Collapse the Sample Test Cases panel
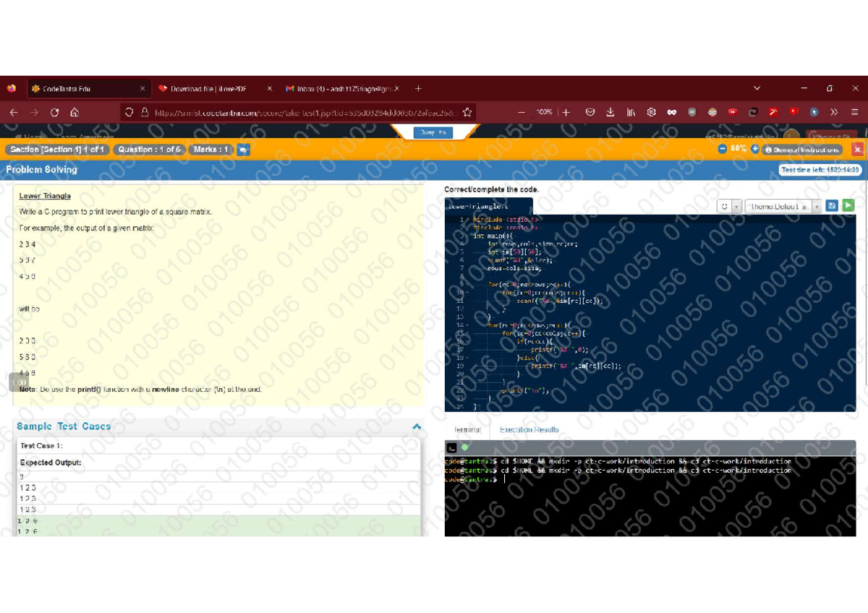Image resolution: width=868 pixels, height=613 pixels. [x=417, y=426]
